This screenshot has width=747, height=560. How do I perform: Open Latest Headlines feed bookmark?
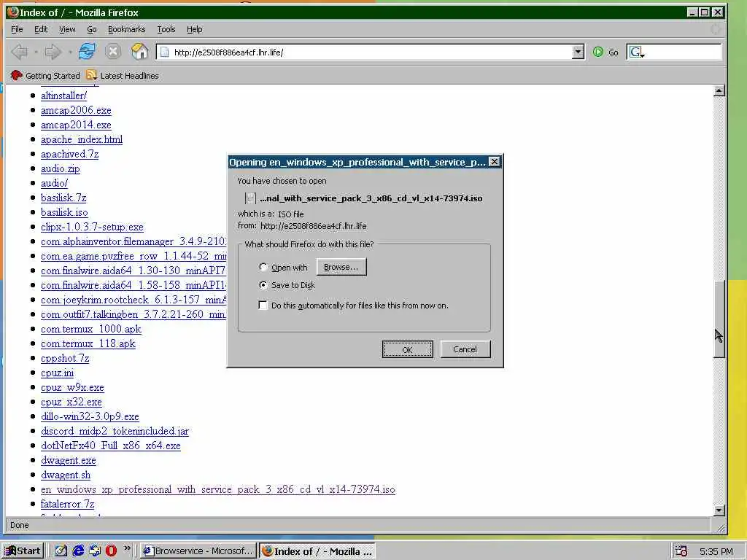(123, 75)
